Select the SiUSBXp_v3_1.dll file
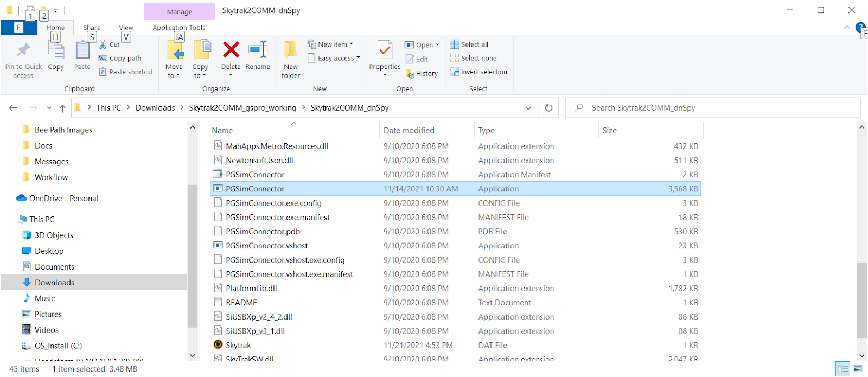Screen dimensions: 868x377 tap(455, 331)
